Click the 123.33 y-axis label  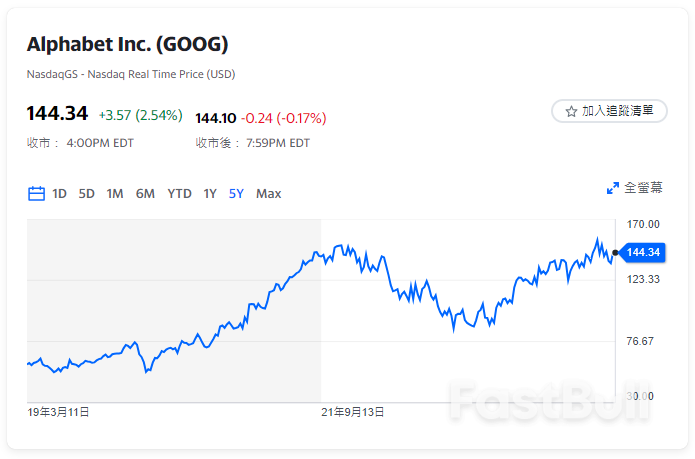point(643,279)
